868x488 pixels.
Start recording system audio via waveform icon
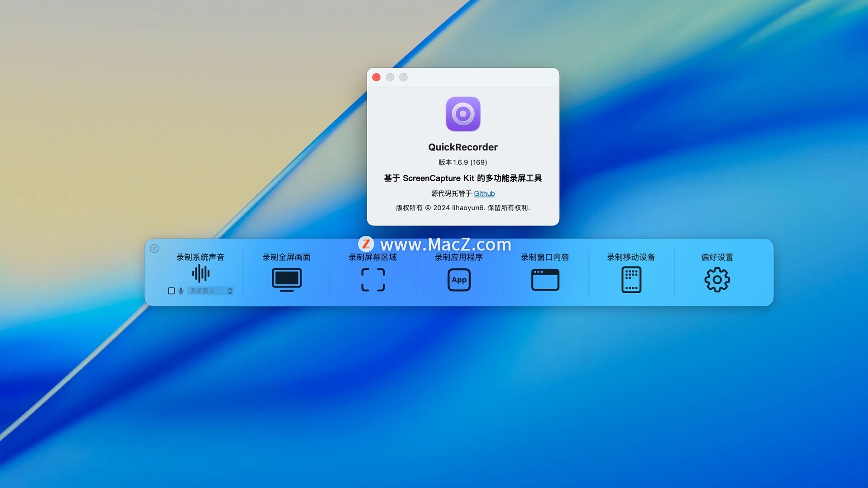[x=201, y=273]
